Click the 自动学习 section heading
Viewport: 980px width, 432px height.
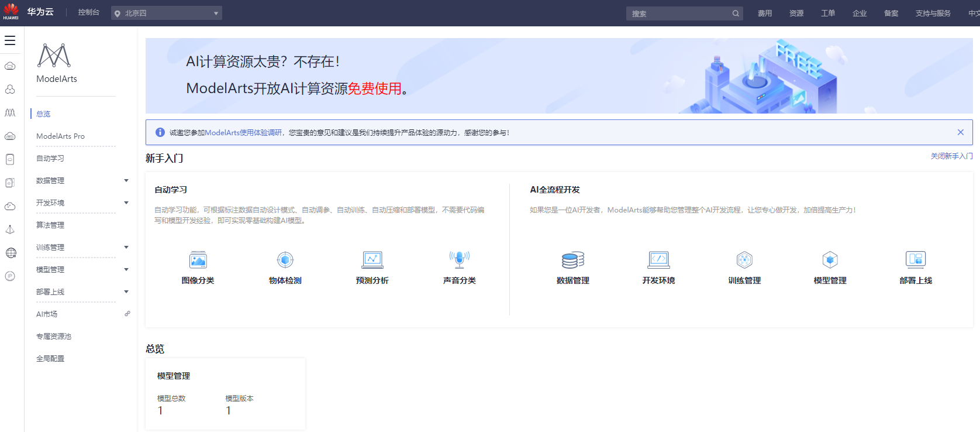pyautogui.click(x=171, y=190)
